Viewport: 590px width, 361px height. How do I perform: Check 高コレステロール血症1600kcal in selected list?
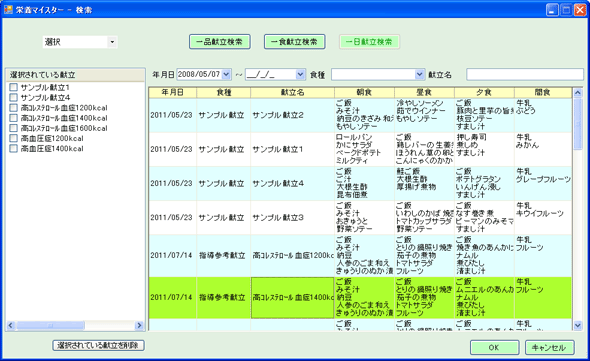tap(14, 128)
